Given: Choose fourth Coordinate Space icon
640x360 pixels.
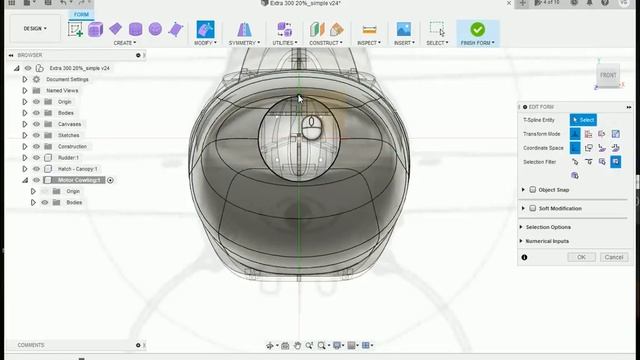Looking at the screenshot, I should (616, 148).
